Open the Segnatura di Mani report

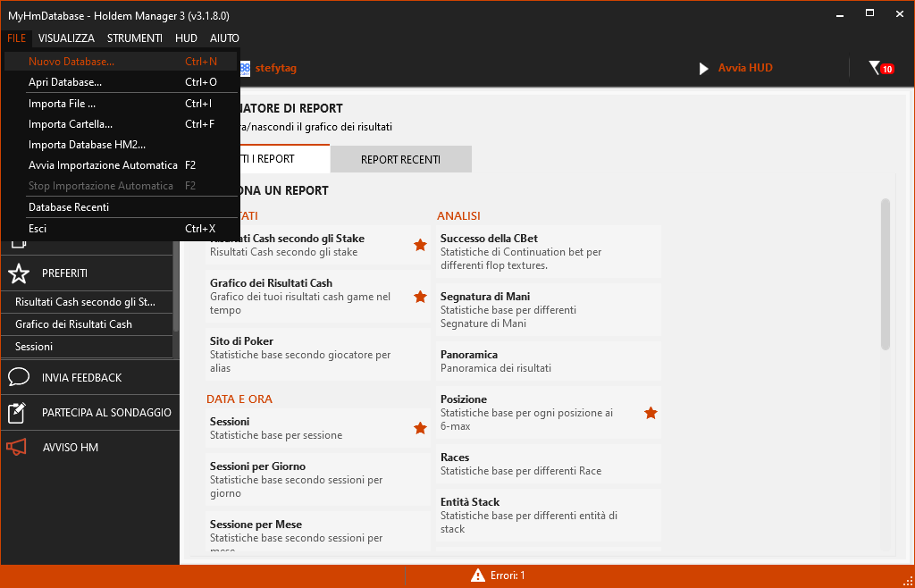[548, 310]
